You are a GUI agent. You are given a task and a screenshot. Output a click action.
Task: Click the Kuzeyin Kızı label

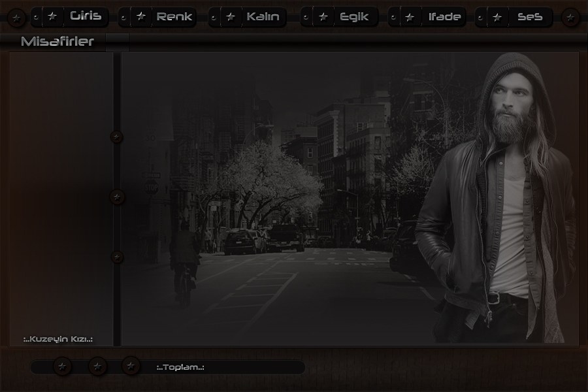point(57,339)
